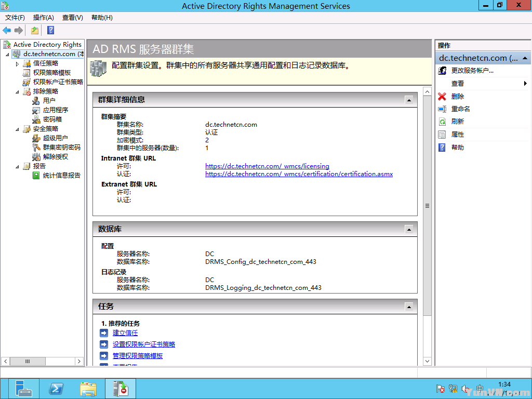Click the 建立信任 task link
Image resolution: width=532 pixels, height=399 pixels.
[125, 333]
